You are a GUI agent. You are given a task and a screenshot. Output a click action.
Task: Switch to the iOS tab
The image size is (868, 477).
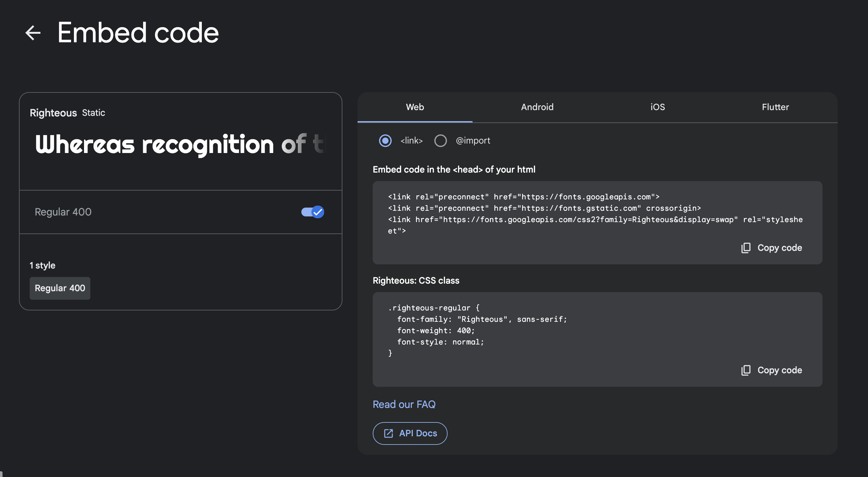[657, 107]
